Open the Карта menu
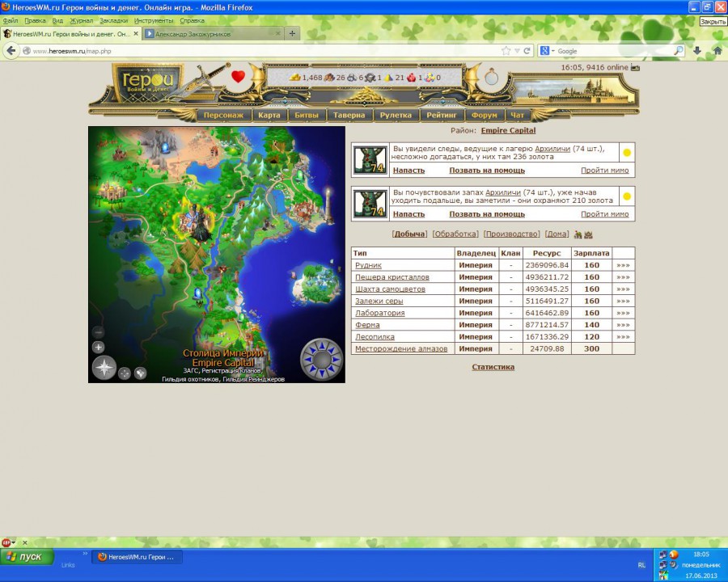 tap(269, 115)
